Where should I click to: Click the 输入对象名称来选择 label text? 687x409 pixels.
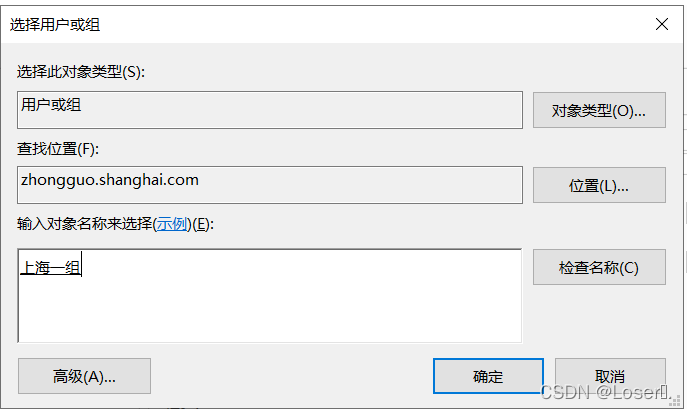pyautogui.click(x=84, y=223)
